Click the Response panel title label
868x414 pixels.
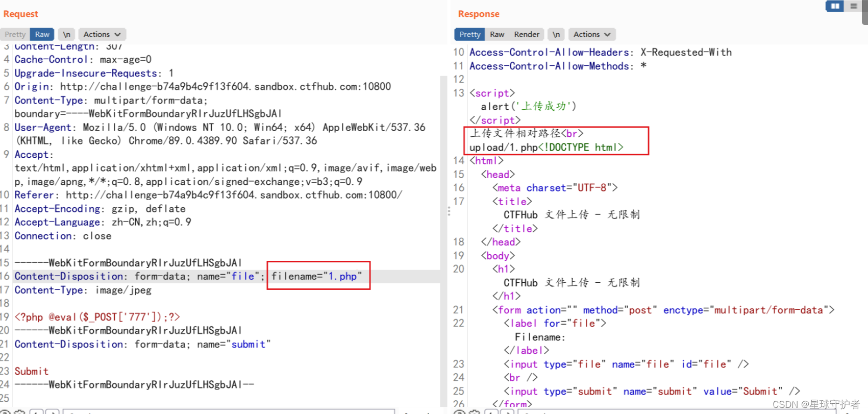point(479,14)
